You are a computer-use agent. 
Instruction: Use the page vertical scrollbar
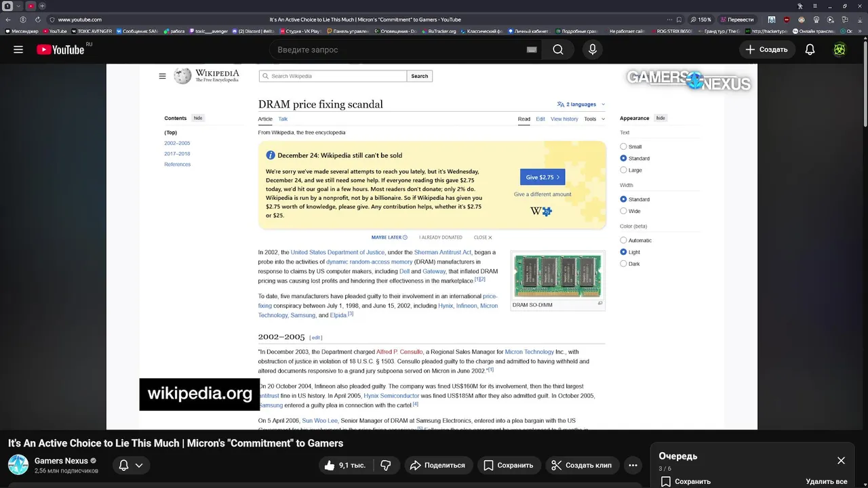[865, 81]
